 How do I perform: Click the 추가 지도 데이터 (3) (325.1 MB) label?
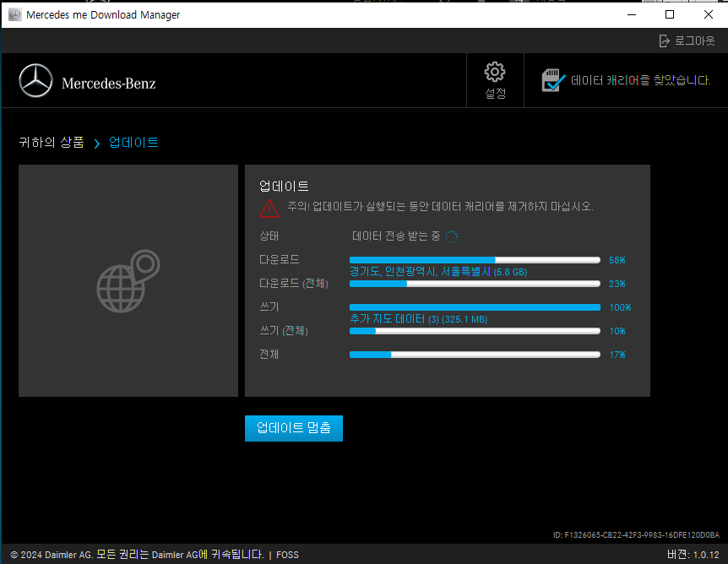click(418, 319)
